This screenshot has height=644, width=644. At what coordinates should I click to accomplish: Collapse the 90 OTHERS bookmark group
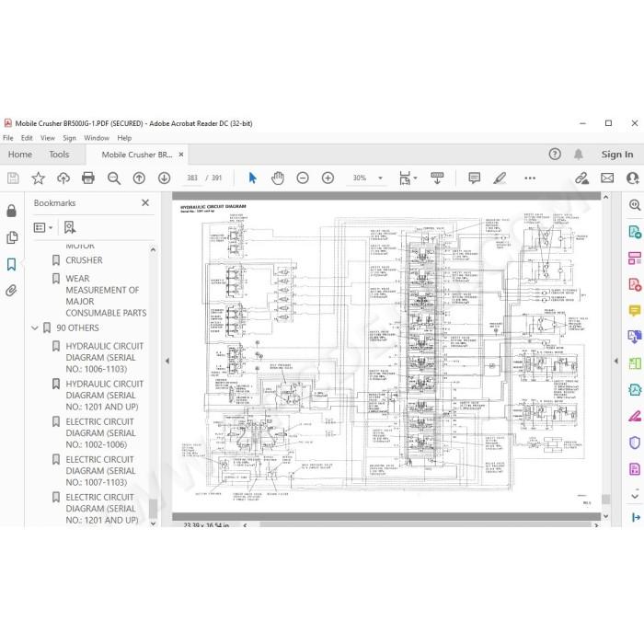coord(35,328)
